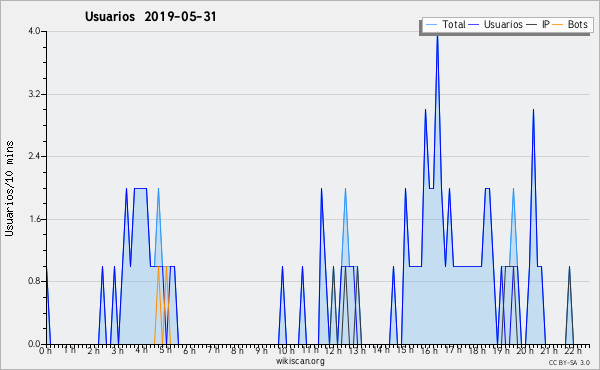Click the y-axis label 'Usuarios/10 mins'
The width and height of the screenshot is (600, 370).
pos(9,188)
